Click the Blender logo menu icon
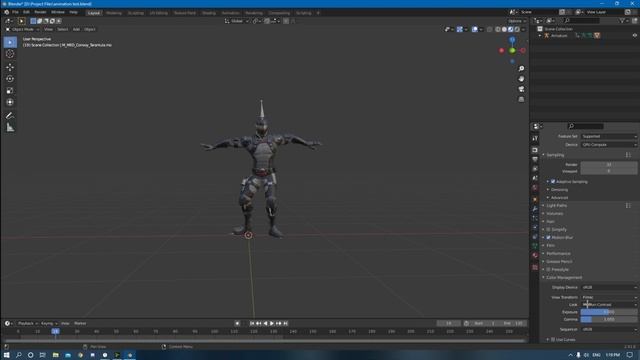The height and width of the screenshot is (360, 640). 7,12
